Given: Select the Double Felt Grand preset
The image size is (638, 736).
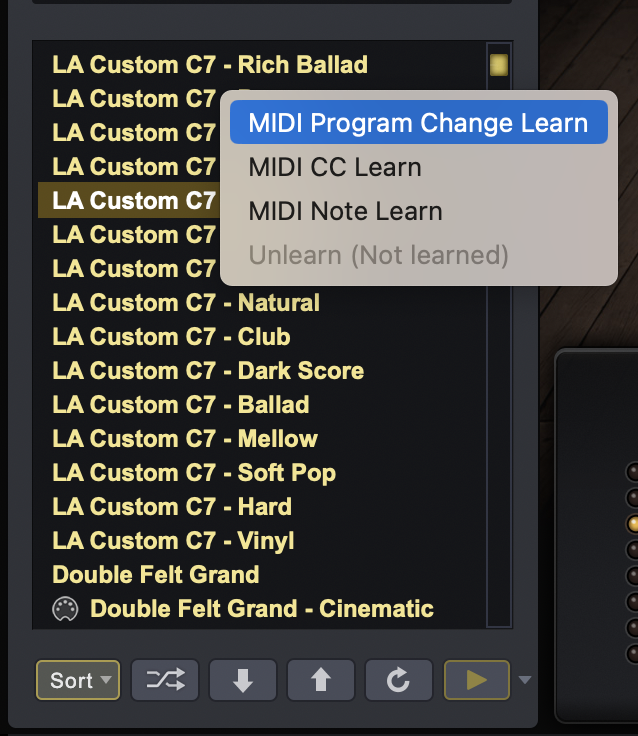Looking at the screenshot, I should tap(155, 575).
